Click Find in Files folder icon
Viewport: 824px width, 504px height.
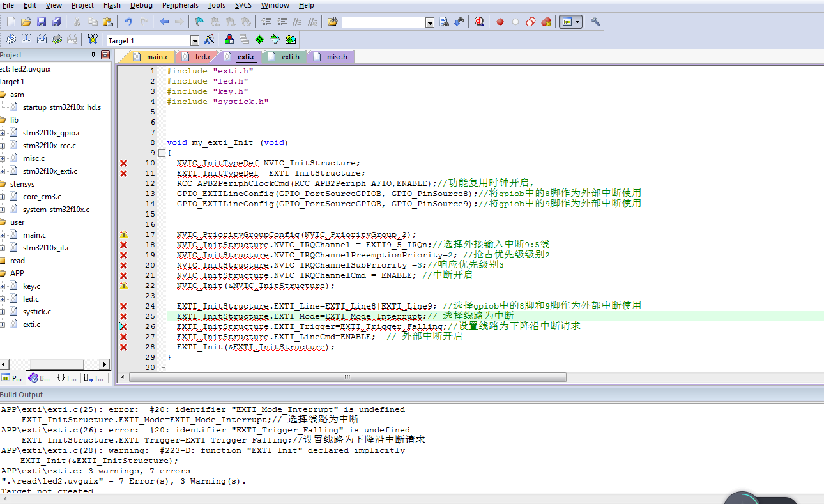coord(332,22)
